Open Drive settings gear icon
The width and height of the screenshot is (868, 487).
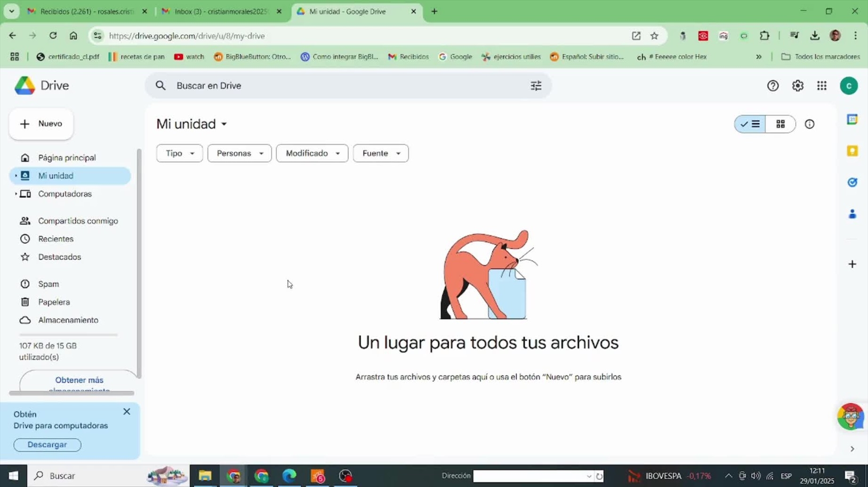[x=797, y=86]
